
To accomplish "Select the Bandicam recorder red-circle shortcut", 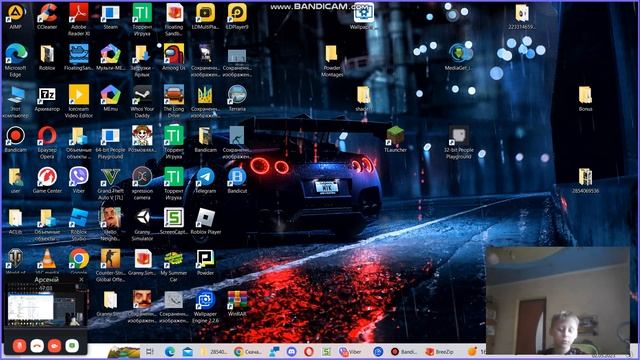I will click(16, 136).
